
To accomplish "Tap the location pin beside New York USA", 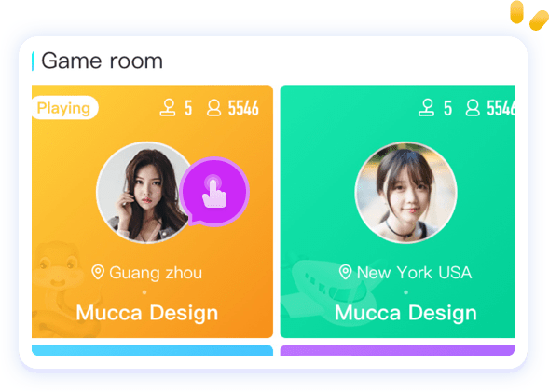I will [x=345, y=272].
